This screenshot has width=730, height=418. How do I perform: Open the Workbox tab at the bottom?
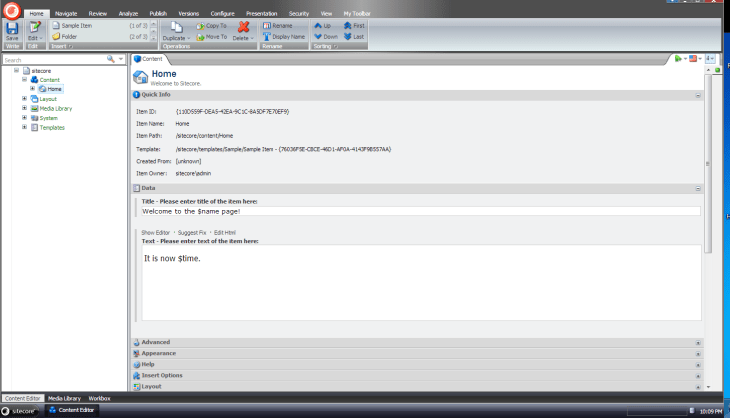pos(99,398)
